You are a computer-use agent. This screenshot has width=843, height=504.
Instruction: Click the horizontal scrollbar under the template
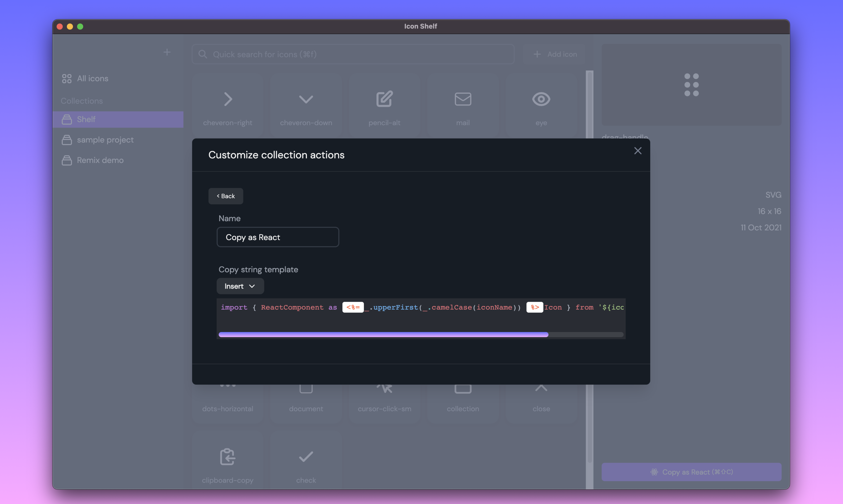point(383,334)
